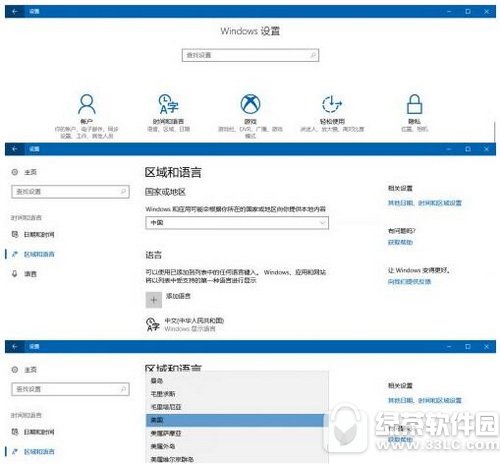Viewport: 500px width, 464px height.
Task: Click the 添加语言 plus button
Action: coord(154,300)
